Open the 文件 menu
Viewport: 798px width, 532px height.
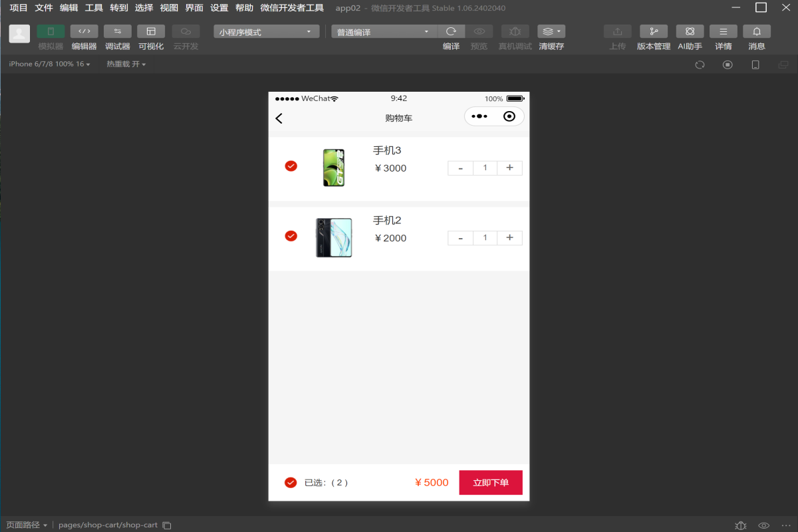[x=43, y=8]
